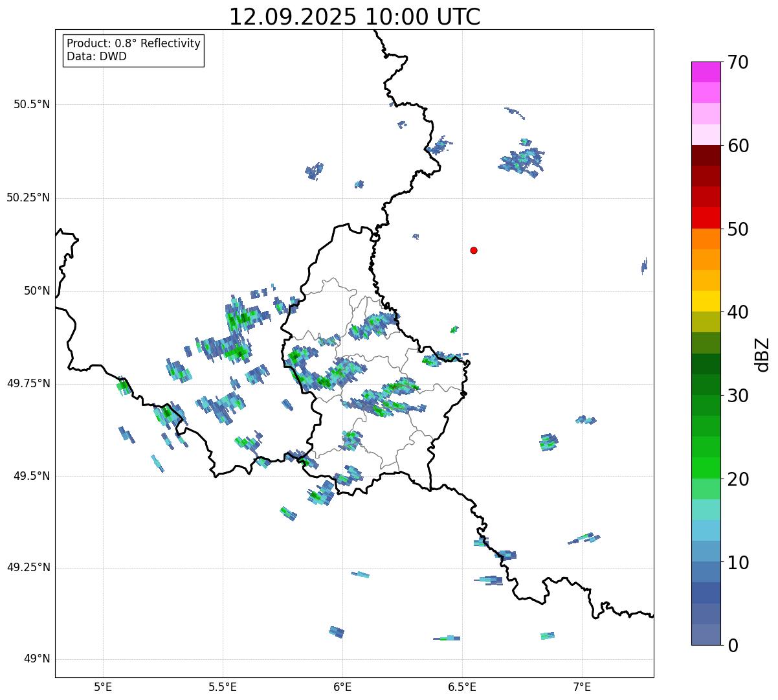Click the red station marker dot
The height and width of the screenshot is (700, 778).
click(474, 251)
